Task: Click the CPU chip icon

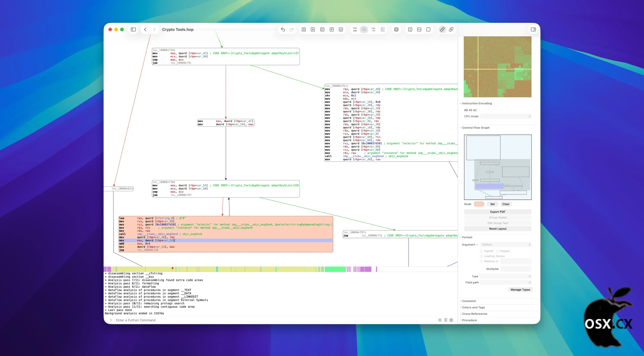Action: pos(396,29)
